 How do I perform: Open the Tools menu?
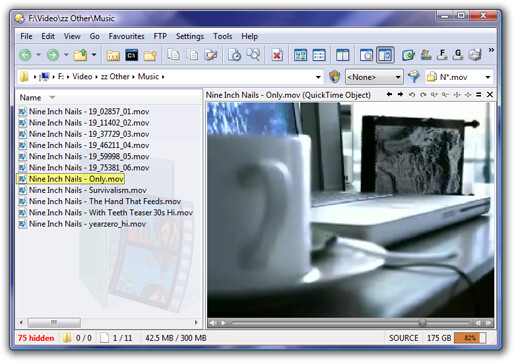tap(223, 36)
